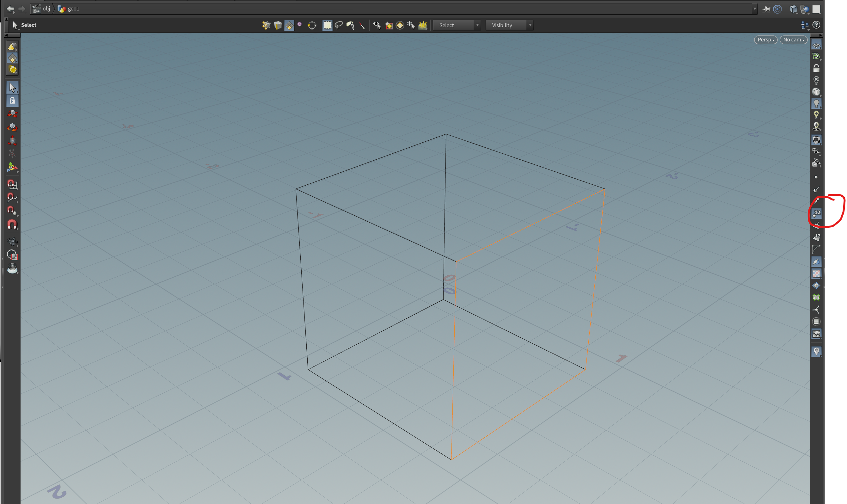
Task: Toggle high quality lighting with shadows
Action: tap(816, 127)
